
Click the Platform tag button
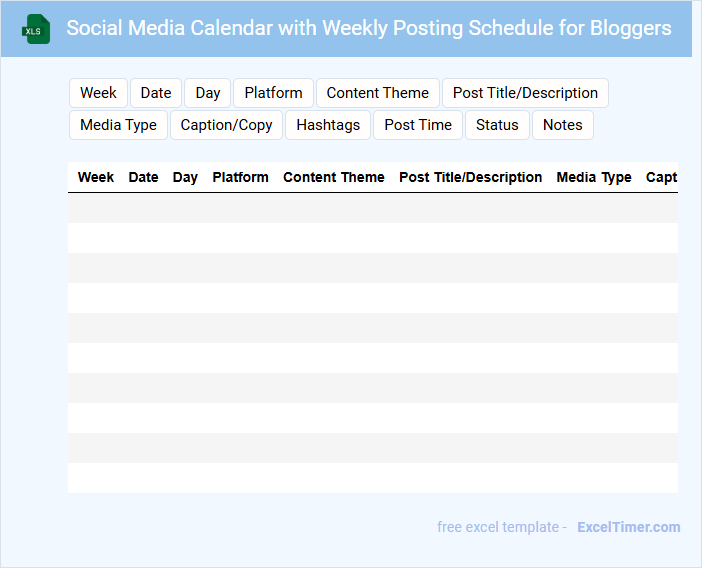pos(273,93)
